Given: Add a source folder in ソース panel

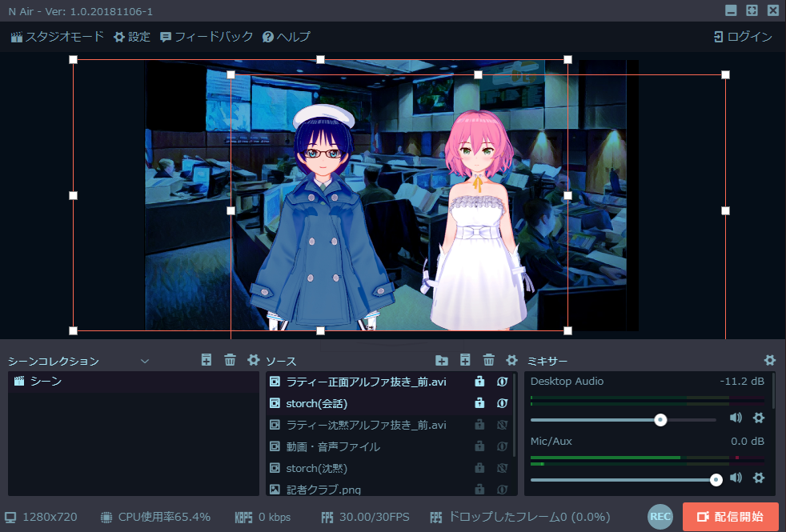Looking at the screenshot, I should pos(441,361).
